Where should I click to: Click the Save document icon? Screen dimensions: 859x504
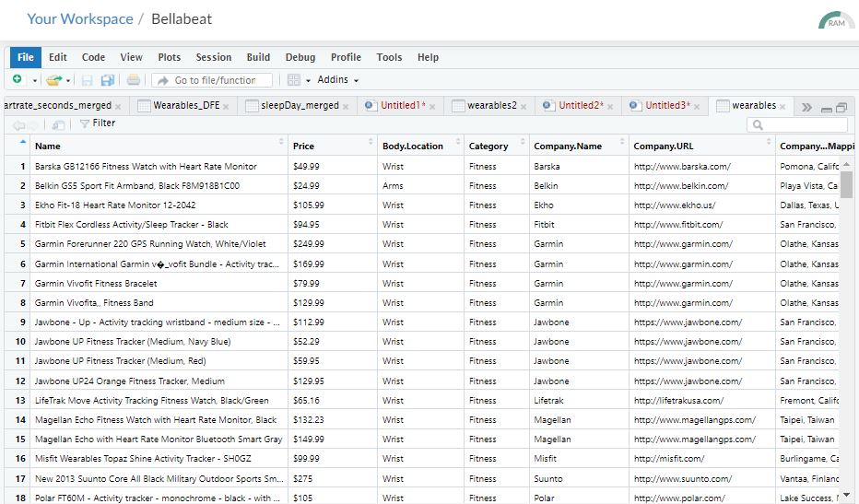pyautogui.click(x=87, y=80)
